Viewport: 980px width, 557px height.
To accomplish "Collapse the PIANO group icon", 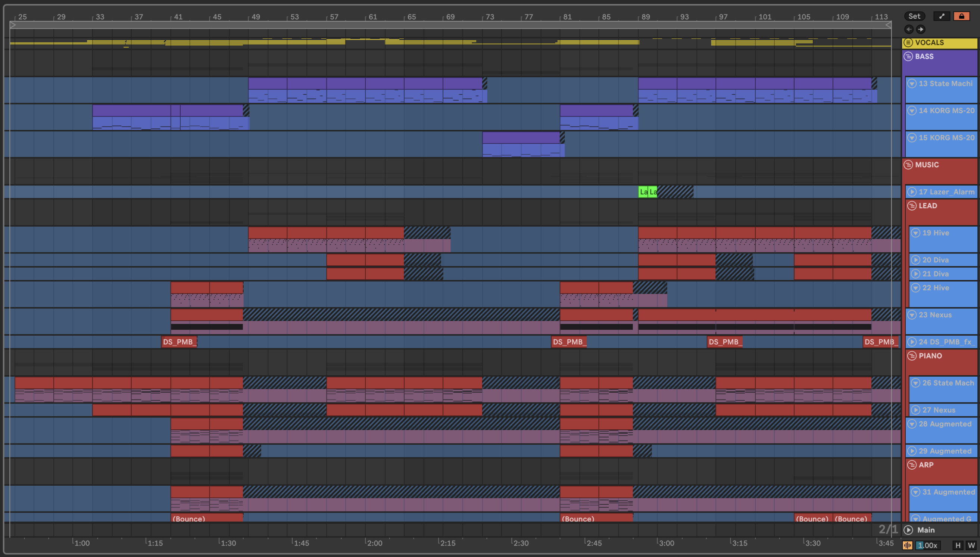I will click(912, 356).
